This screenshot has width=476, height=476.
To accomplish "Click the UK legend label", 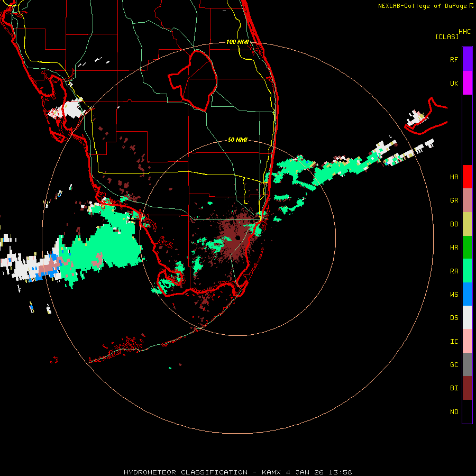I will [454, 83].
